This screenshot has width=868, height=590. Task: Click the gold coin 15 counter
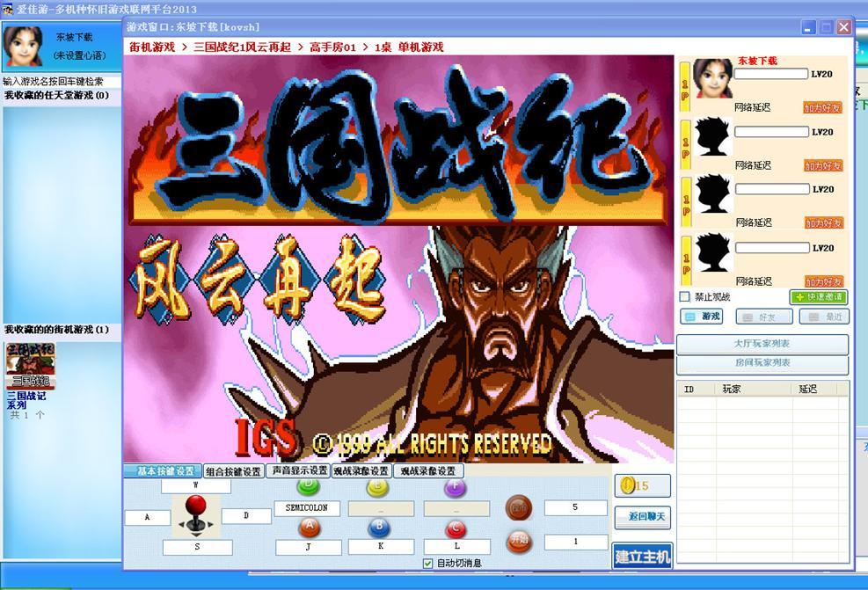[642, 486]
